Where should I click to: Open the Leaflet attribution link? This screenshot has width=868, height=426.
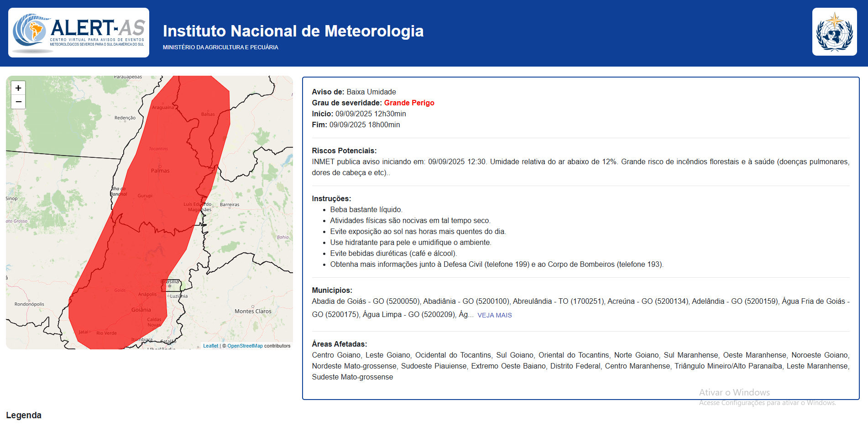[210, 346]
